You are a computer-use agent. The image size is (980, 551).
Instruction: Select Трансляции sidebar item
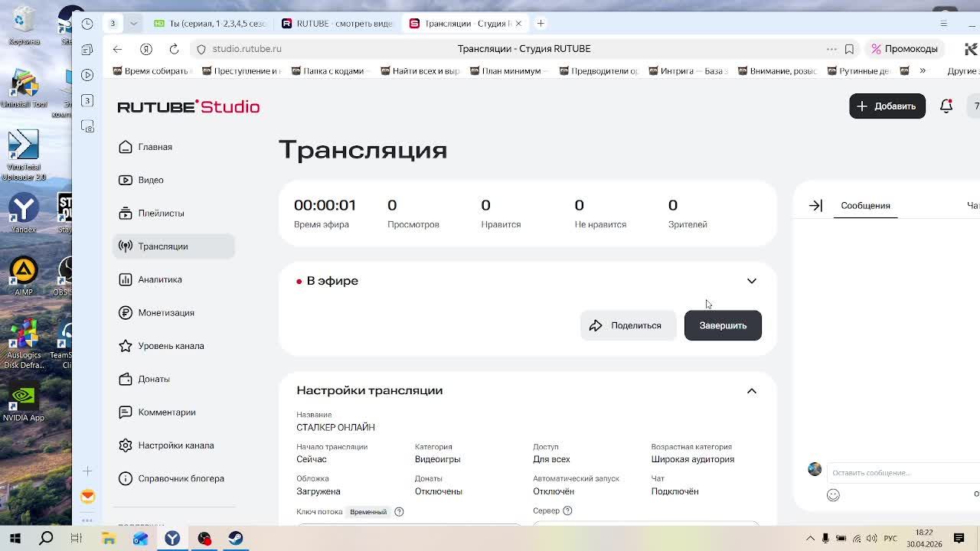(x=173, y=246)
